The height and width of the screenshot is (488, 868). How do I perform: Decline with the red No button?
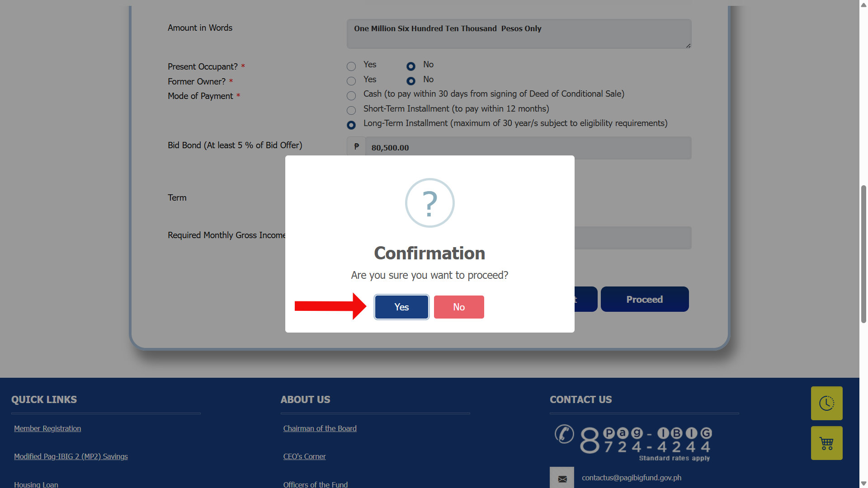[459, 307]
